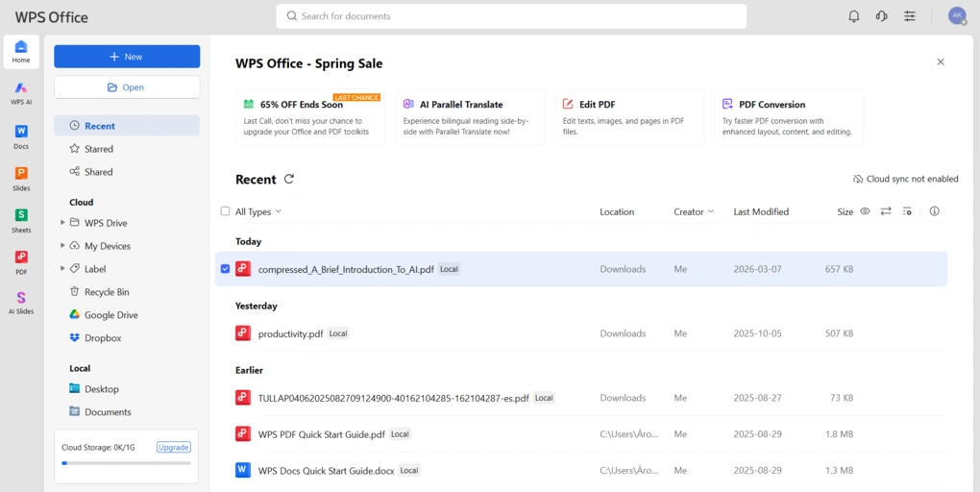Refresh the Recent file list
This screenshot has width=980, height=492.
click(x=289, y=179)
